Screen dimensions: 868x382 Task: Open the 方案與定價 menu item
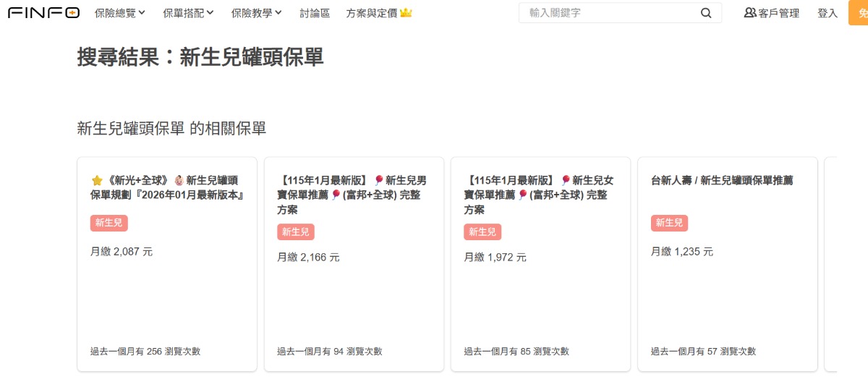pyautogui.click(x=372, y=13)
